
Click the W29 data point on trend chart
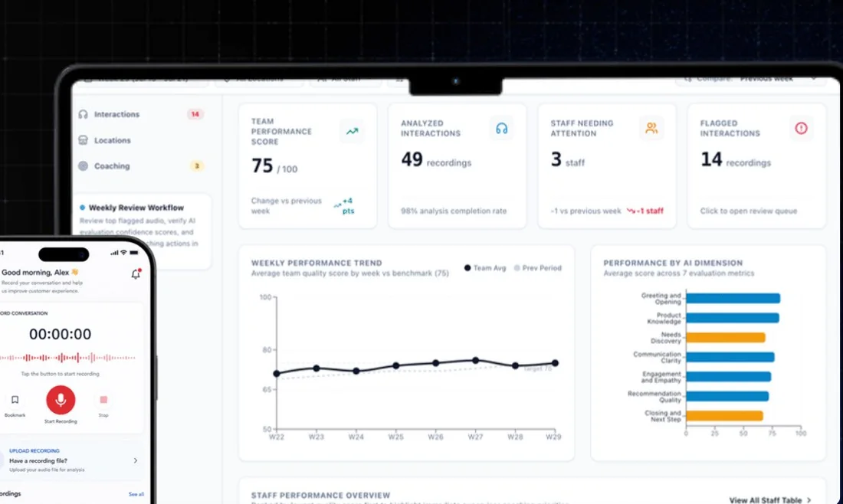(556, 363)
